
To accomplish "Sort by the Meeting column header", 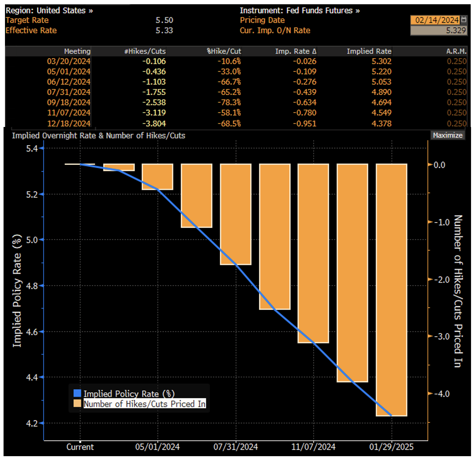I will 77,51.
